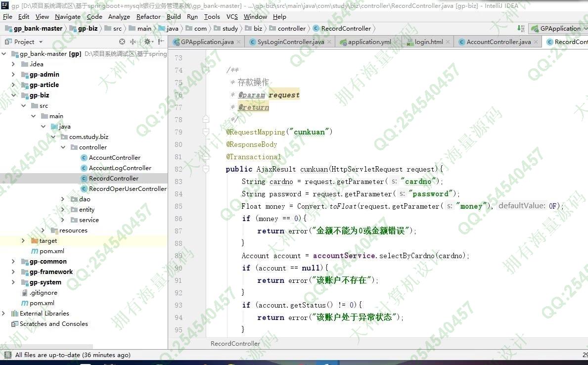Close the SysLoginController.java tab
Image resolution: width=588 pixels, height=365 pixels.
click(x=329, y=42)
